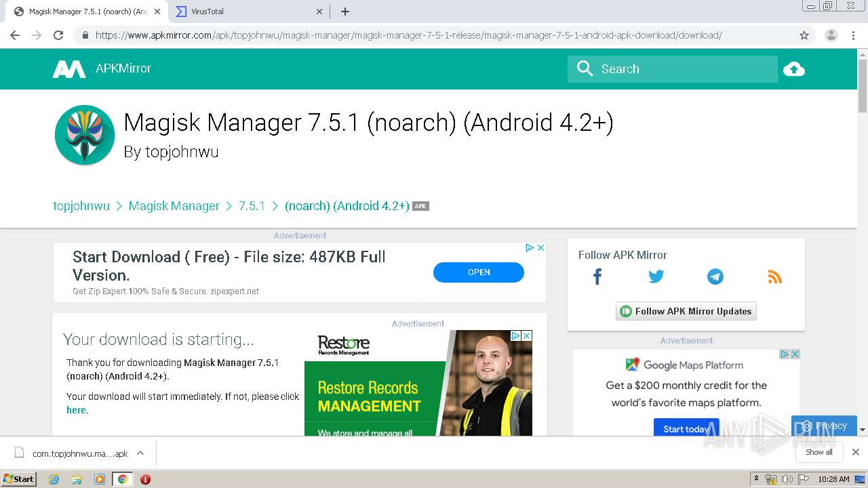Click OPEN button on the ad
The height and width of the screenshot is (488, 868).
(x=479, y=272)
